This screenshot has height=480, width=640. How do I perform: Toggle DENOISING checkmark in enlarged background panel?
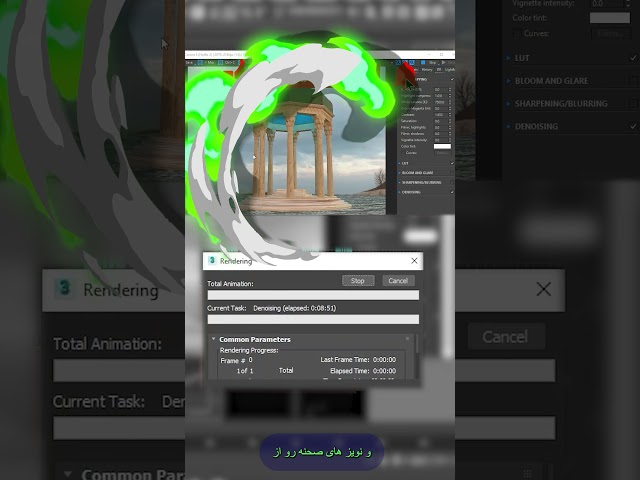(x=633, y=127)
